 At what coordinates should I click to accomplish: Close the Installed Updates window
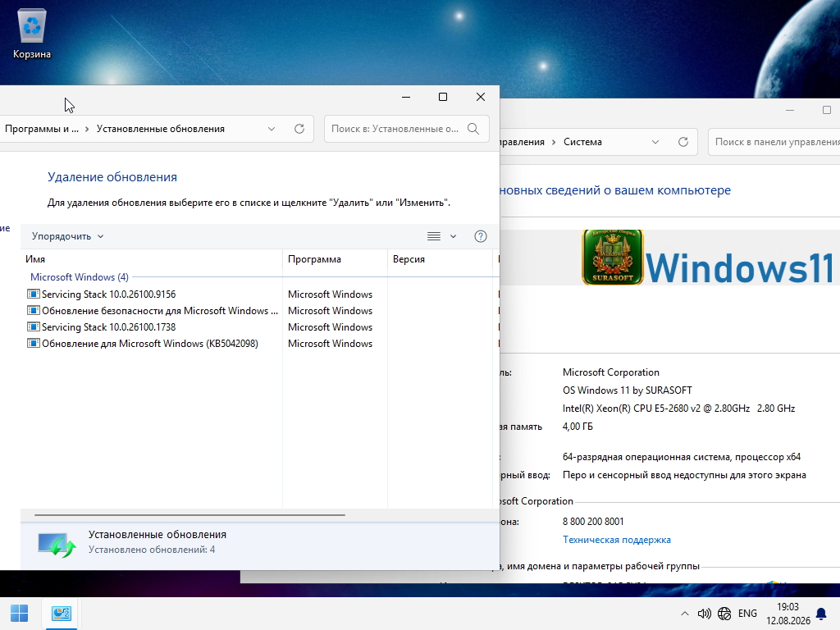point(481,97)
